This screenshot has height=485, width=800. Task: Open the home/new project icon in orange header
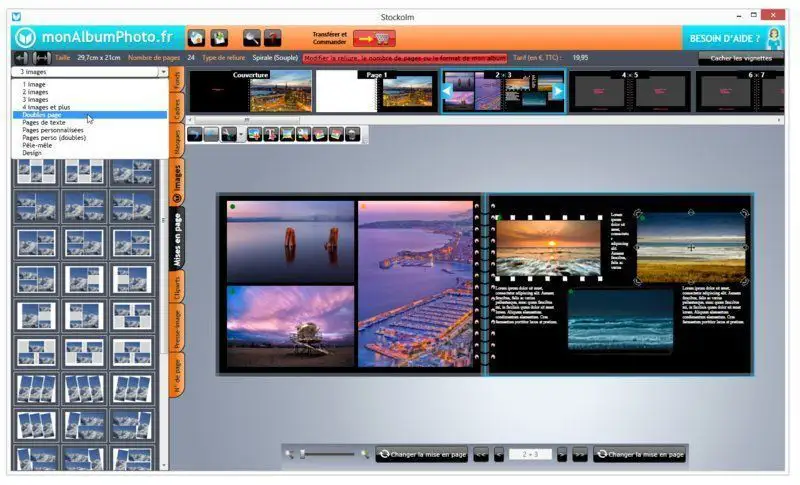(196, 38)
